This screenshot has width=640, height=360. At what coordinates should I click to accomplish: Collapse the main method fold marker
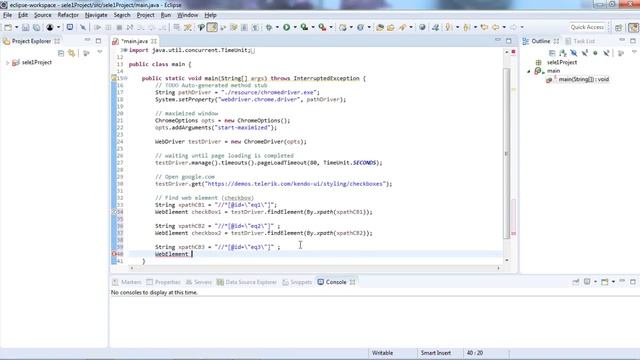click(x=125, y=78)
